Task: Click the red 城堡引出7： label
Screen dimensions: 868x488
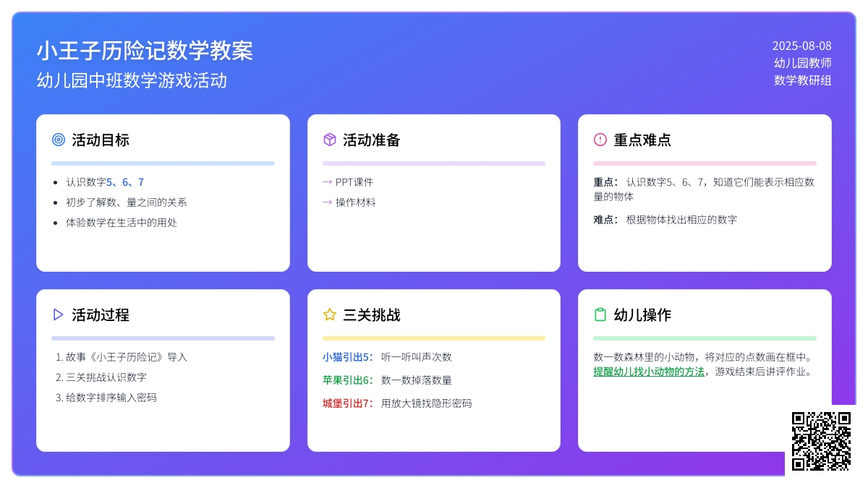Action: tap(348, 403)
